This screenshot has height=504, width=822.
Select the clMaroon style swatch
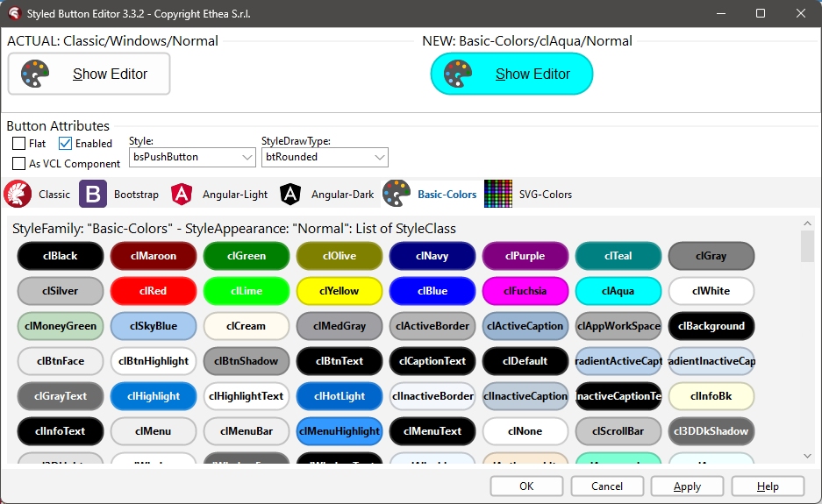pyautogui.click(x=154, y=256)
